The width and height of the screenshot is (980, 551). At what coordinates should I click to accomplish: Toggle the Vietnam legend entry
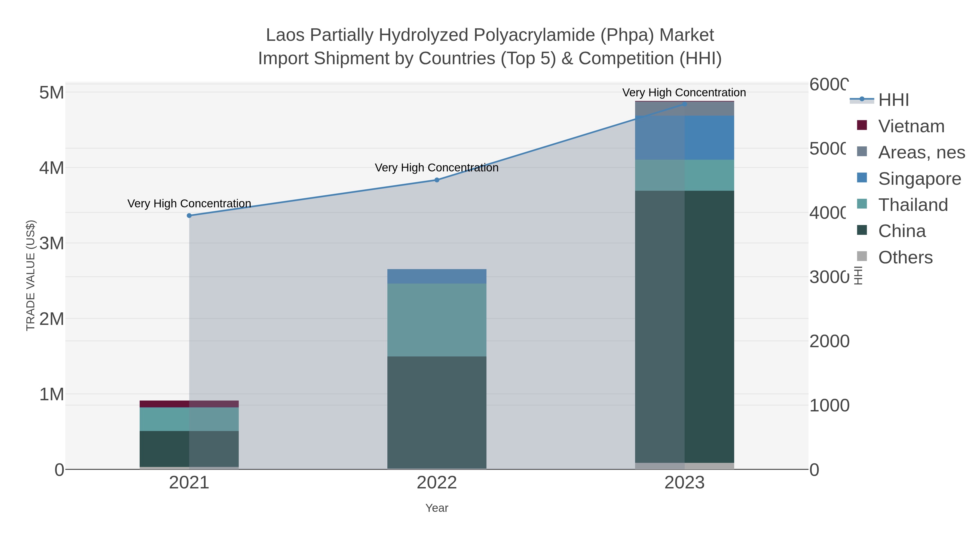click(900, 126)
